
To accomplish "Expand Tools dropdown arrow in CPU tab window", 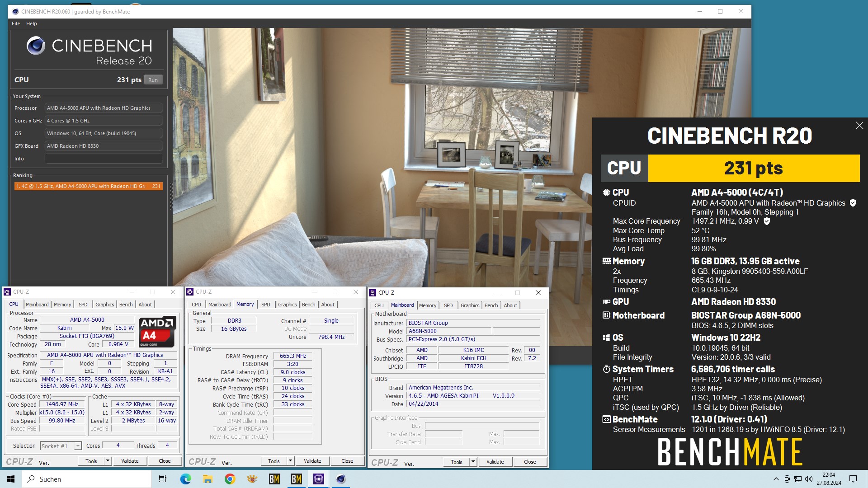I will click(108, 461).
